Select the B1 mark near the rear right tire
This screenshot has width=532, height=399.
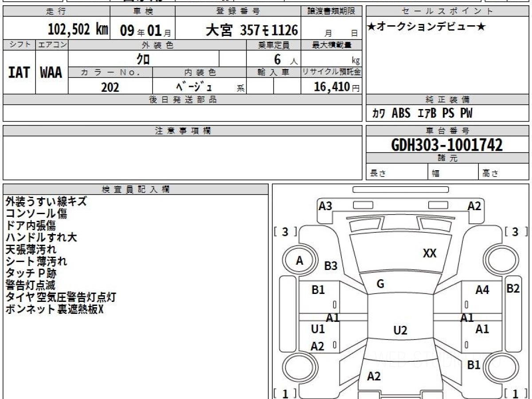pos(474,365)
